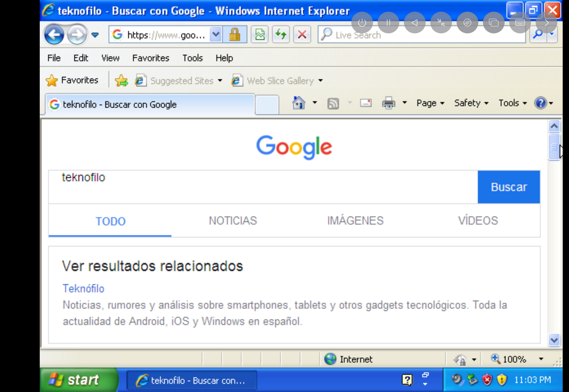
Task: Select the teknofilo - Buscar con Google tab
Action: (x=150, y=104)
